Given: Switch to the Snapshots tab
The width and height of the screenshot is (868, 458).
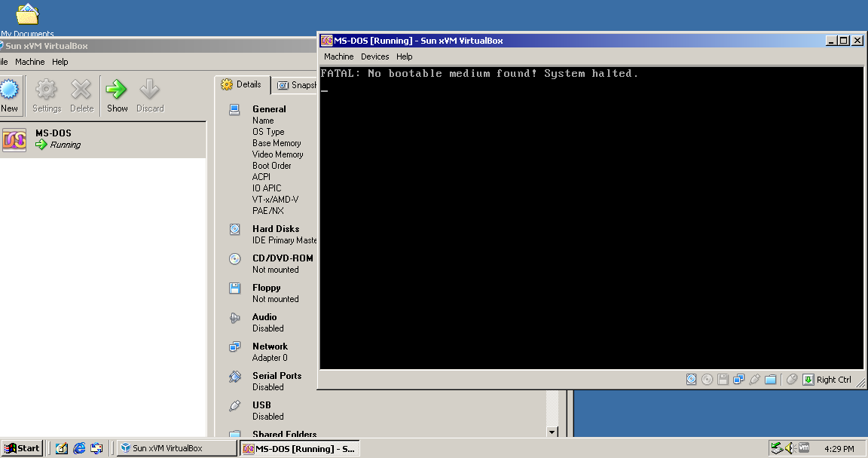Looking at the screenshot, I should point(295,84).
